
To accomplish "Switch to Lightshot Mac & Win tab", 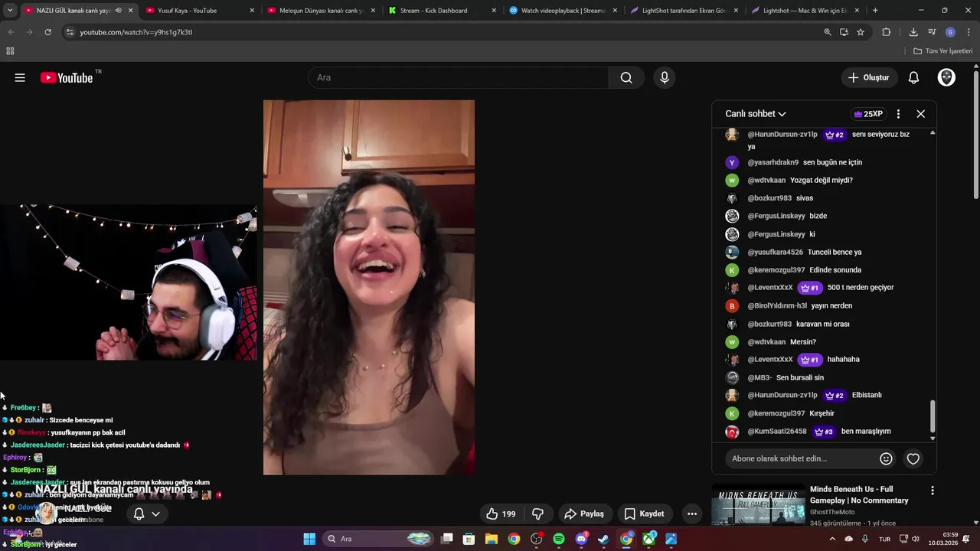I will point(805,11).
